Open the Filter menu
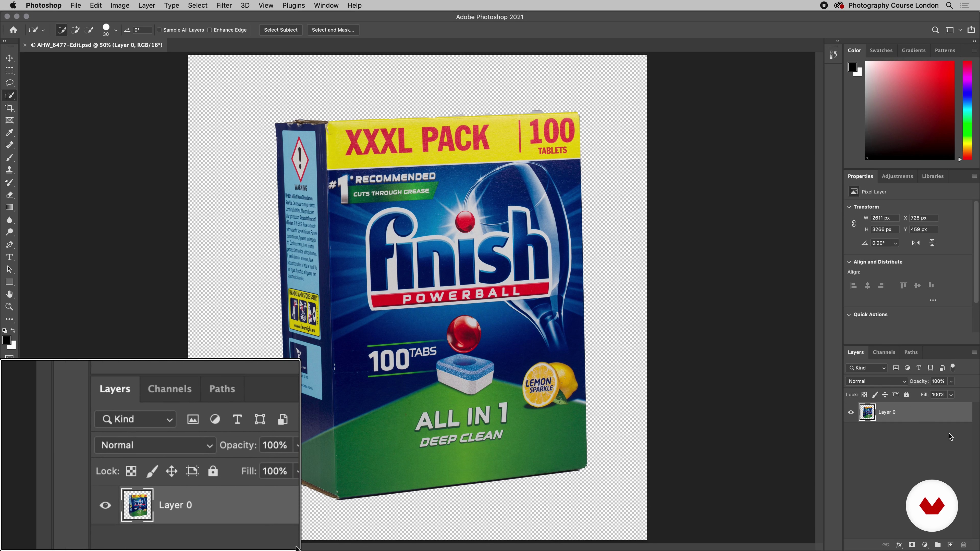This screenshot has height=551, width=980. click(x=224, y=5)
